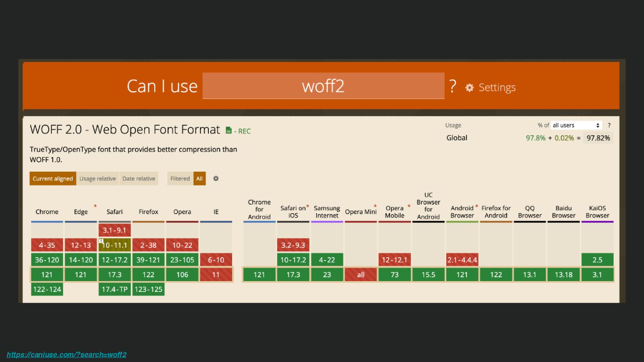Image resolution: width=644 pixels, height=362 pixels.
Task: Click the Opera Mobile 73 cell
Action: [394, 274]
